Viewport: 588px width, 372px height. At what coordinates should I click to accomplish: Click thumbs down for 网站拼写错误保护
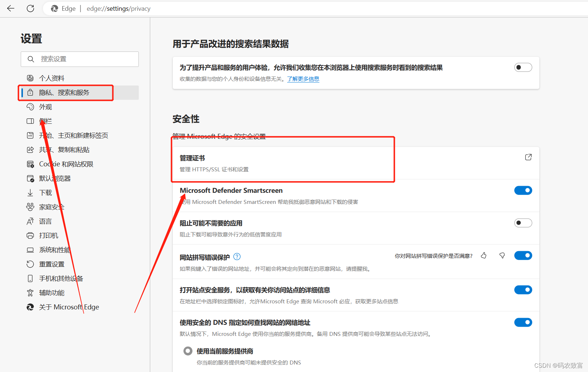(x=502, y=255)
